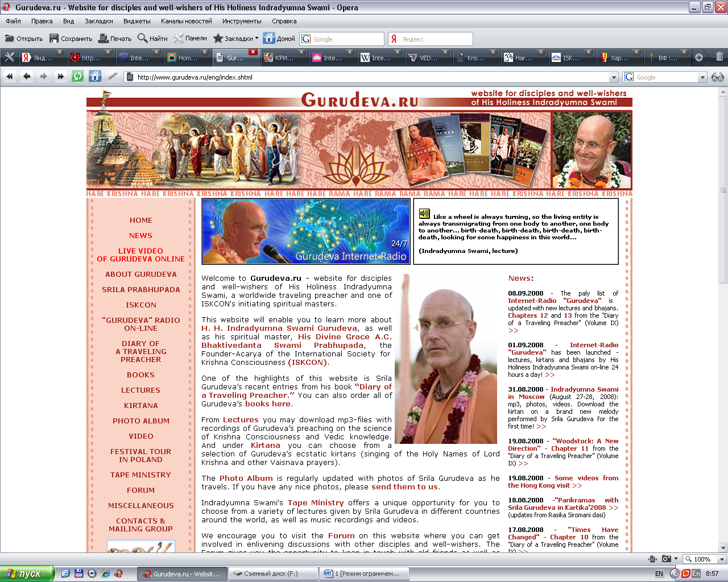Viewport: 728px width, 582px height.
Task: Open the 'Indradyumna Swami in Moscow' news link
Action: click(563, 393)
